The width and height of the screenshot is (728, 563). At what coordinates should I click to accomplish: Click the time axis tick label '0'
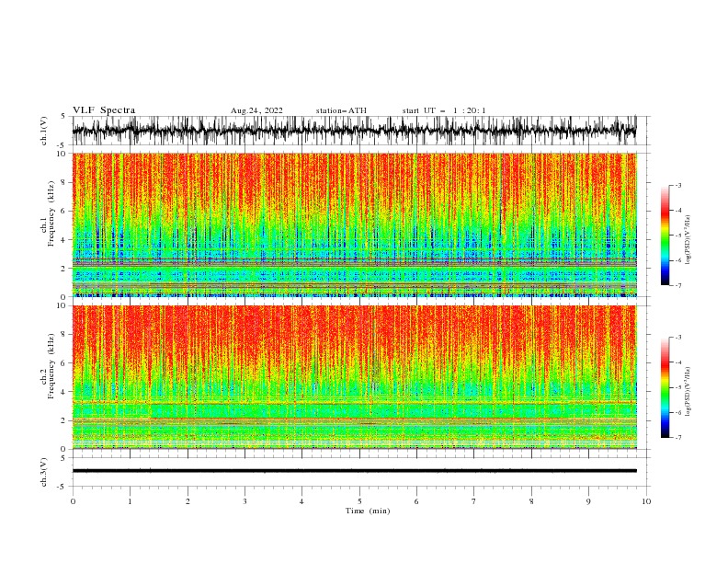[73, 501]
